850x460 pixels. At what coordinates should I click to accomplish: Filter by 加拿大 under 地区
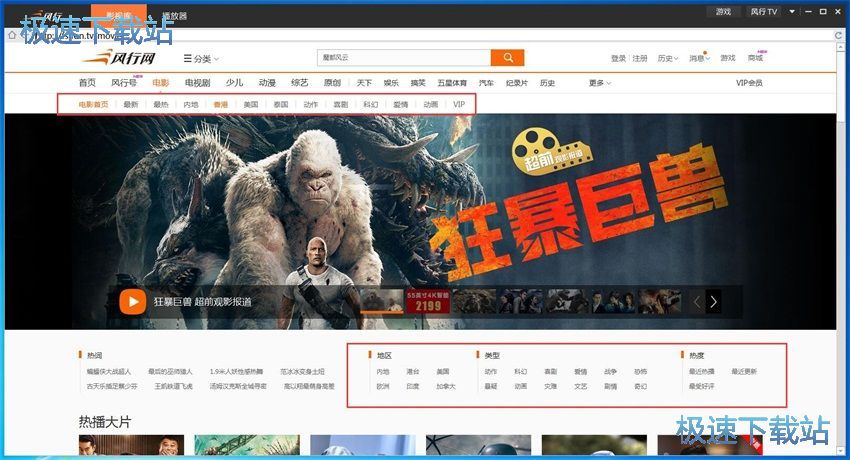446,386
